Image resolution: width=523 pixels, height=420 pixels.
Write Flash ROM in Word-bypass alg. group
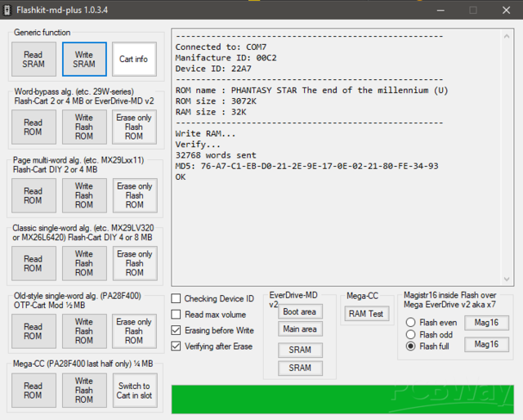click(84, 127)
